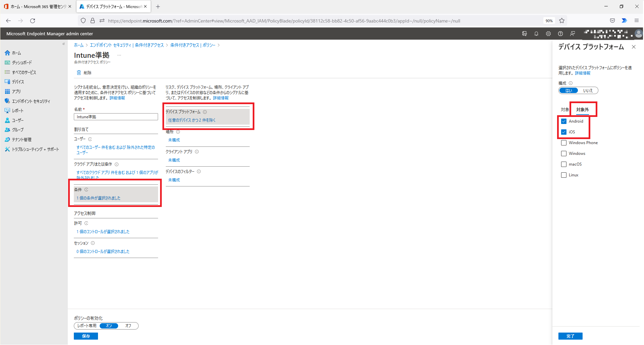Image resolution: width=644 pixels, height=345 pixels.
Task: Uncheck the Android checkbox
Action: [x=564, y=121]
